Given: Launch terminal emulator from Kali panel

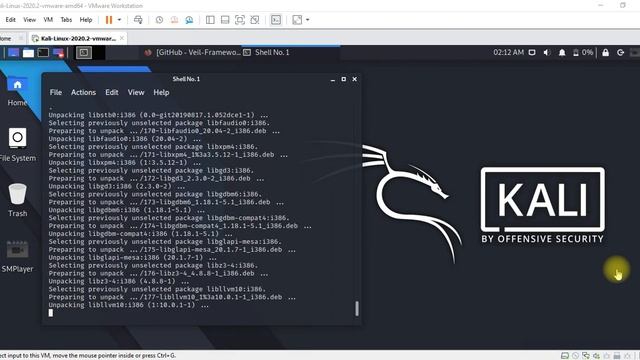Looking at the screenshot, I should (x=43, y=53).
